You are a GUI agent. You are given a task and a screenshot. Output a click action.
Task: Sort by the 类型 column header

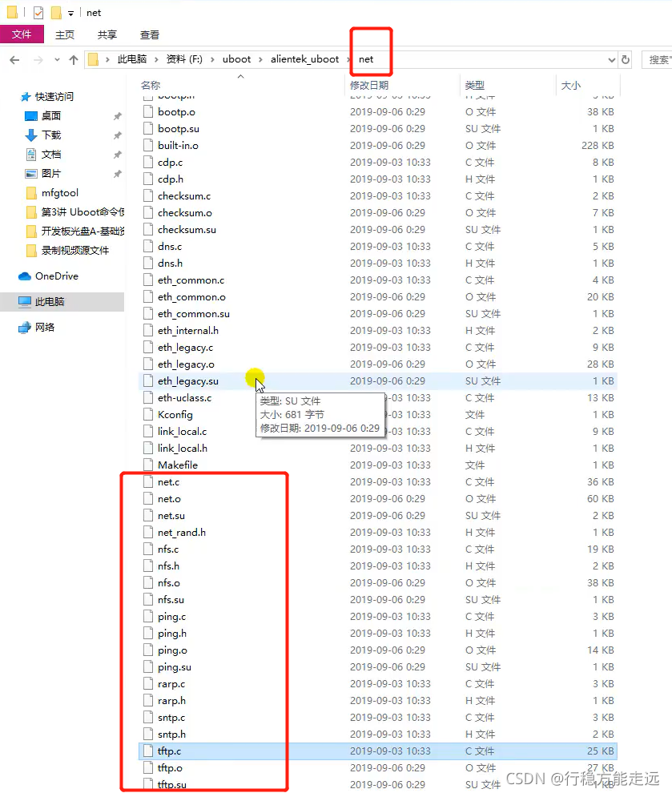click(x=475, y=86)
